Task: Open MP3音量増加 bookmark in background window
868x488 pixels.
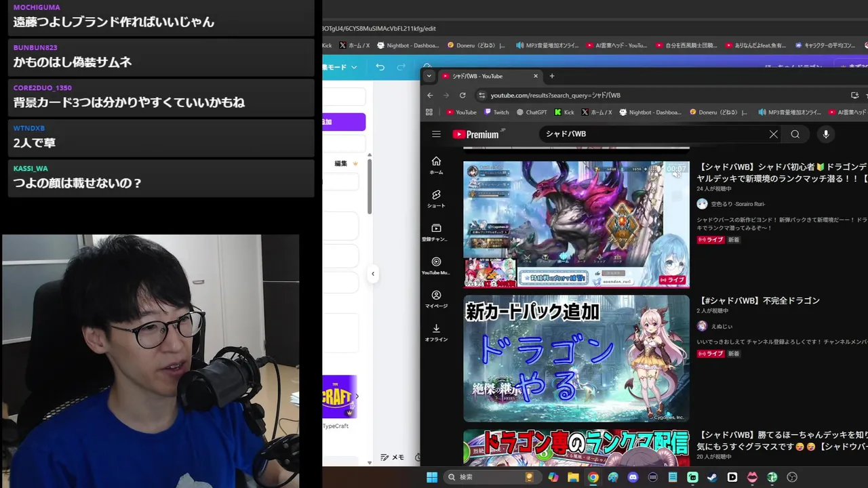Action: (x=547, y=45)
